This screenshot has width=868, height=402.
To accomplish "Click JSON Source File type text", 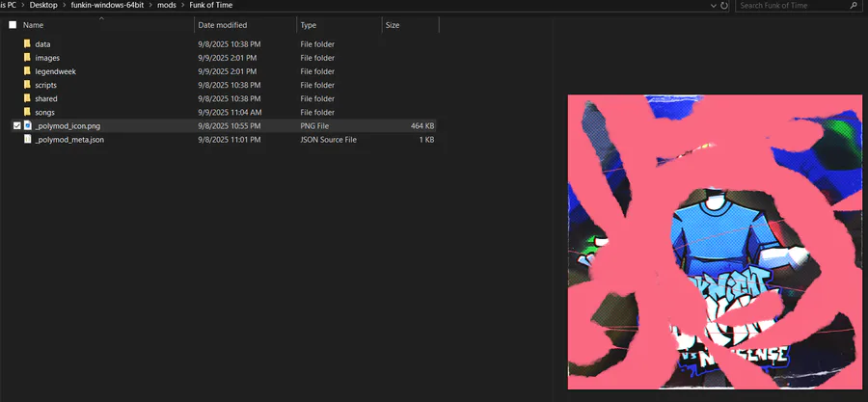I will coord(328,140).
